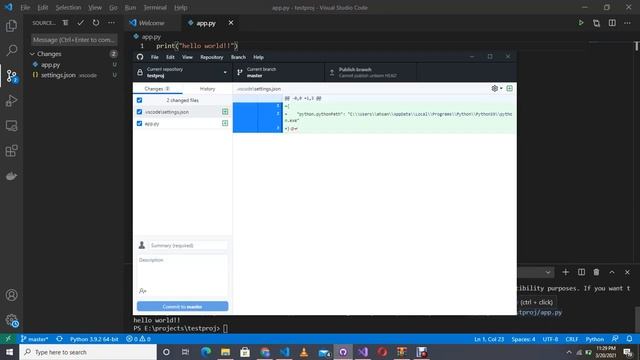Image resolution: width=640 pixels, height=360 pixels.
Task: Kill terminal with the trash icon
Action: tap(596, 272)
